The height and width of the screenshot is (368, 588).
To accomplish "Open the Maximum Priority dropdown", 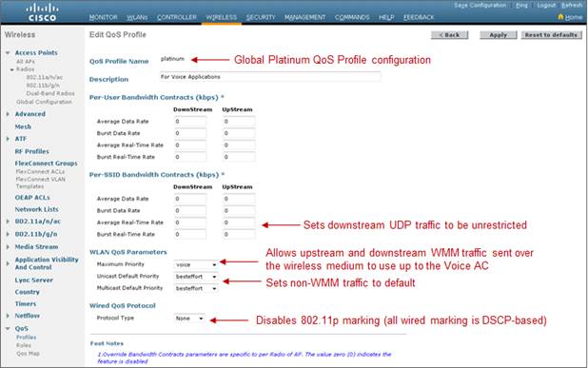I will pos(196,264).
